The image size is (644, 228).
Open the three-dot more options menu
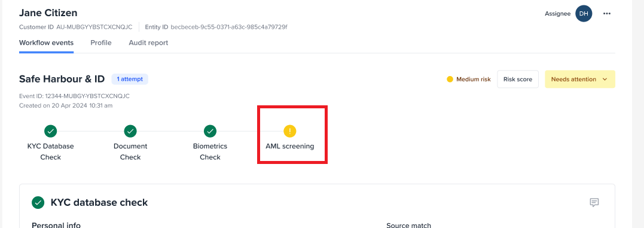606,14
